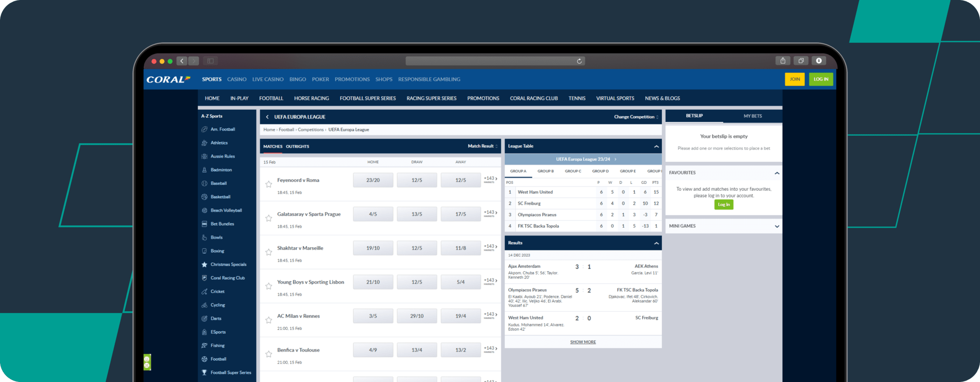The width and height of the screenshot is (980, 382).
Task: Open the Match Result market dropdown
Action: click(483, 146)
